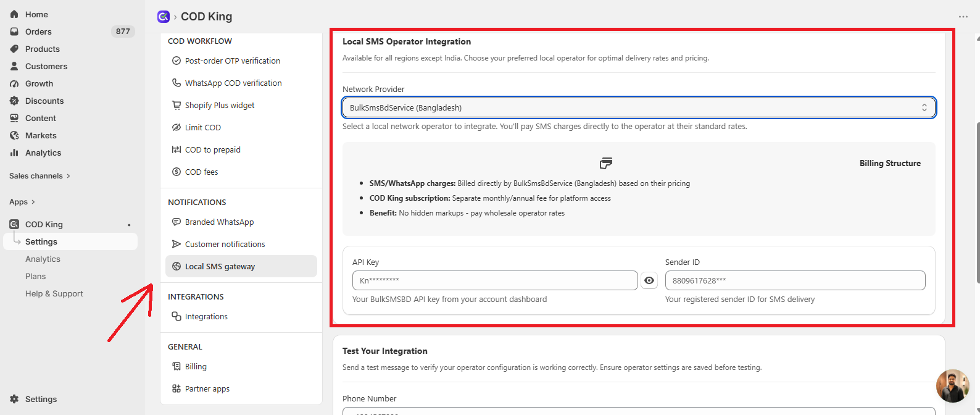Open WhatsApp COD verification page
This screenshot has height=415, width=980.
click(x=241, y=83)
